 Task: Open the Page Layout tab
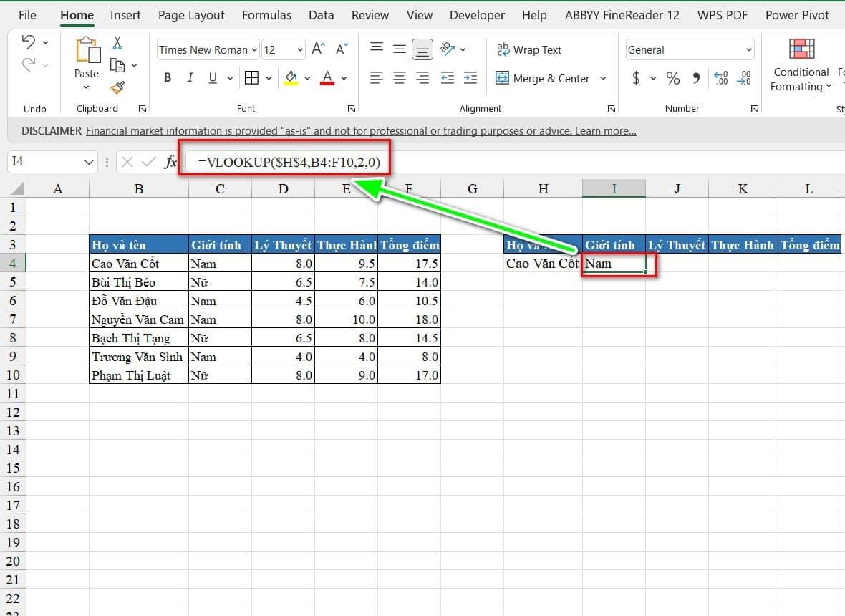click(191, 15)
